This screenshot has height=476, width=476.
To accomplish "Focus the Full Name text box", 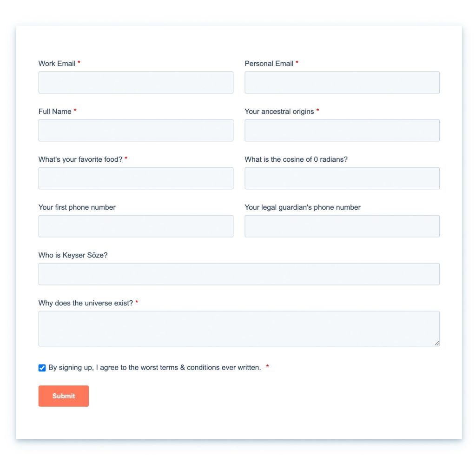I will (136, 130).
